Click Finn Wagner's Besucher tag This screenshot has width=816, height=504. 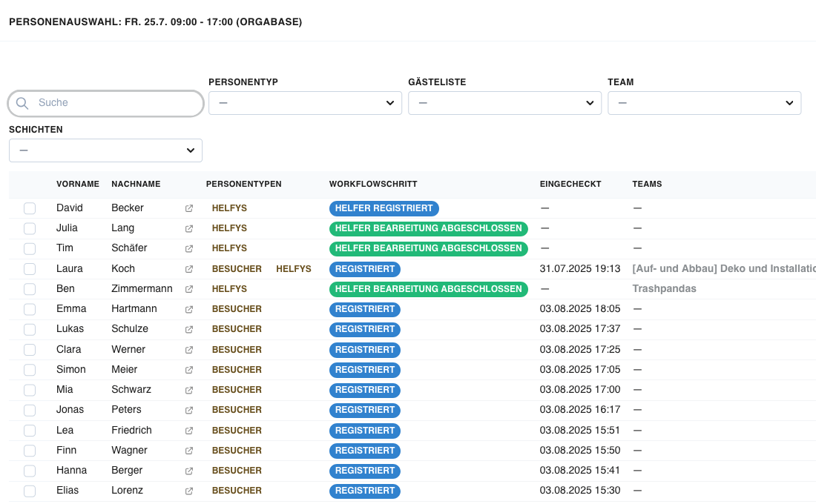click(237, 451)
